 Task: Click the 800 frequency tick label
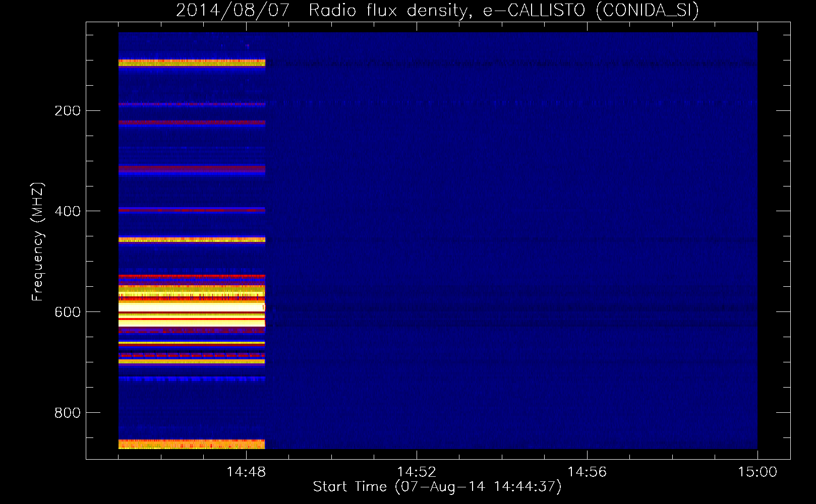point(68,413)
